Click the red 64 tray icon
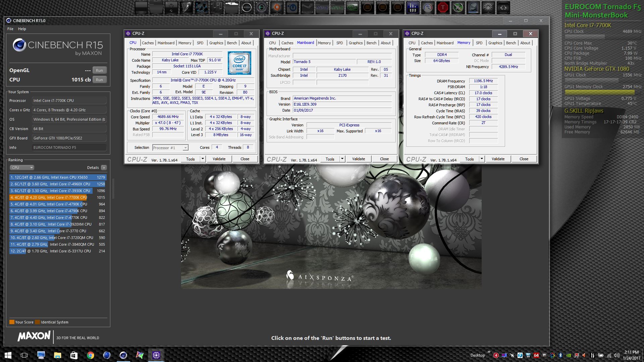This screenshot has width=644, height=362. [x=536, y=355]
